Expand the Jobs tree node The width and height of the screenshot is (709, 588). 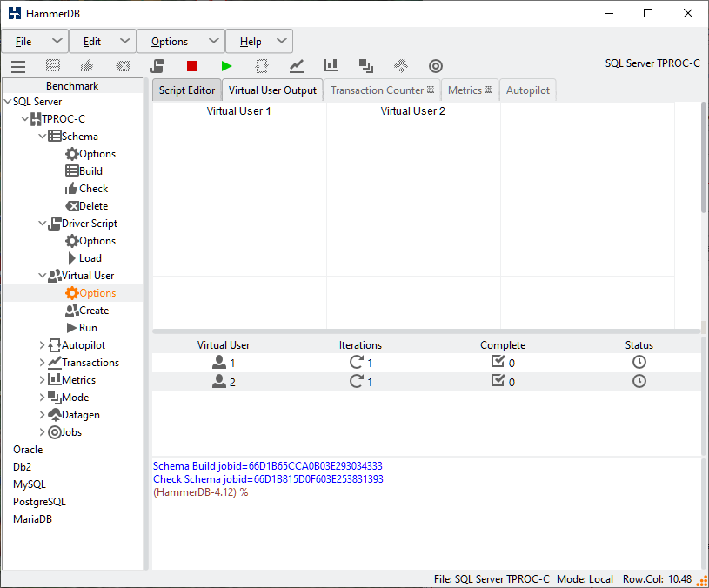[42, 432]
